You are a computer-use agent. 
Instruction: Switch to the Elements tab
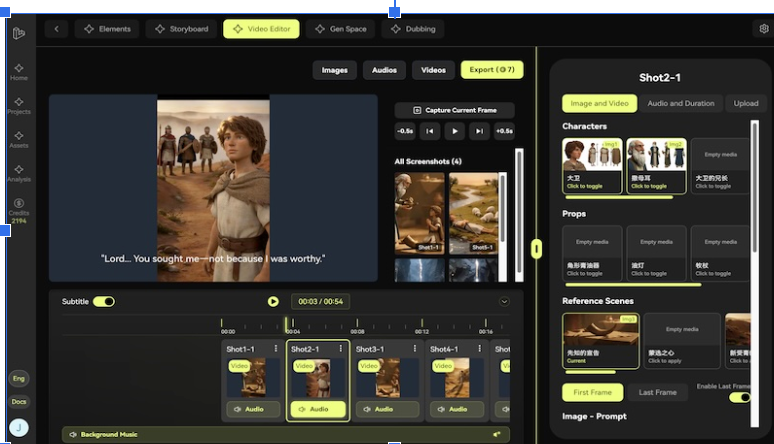(x=107, y=29)
